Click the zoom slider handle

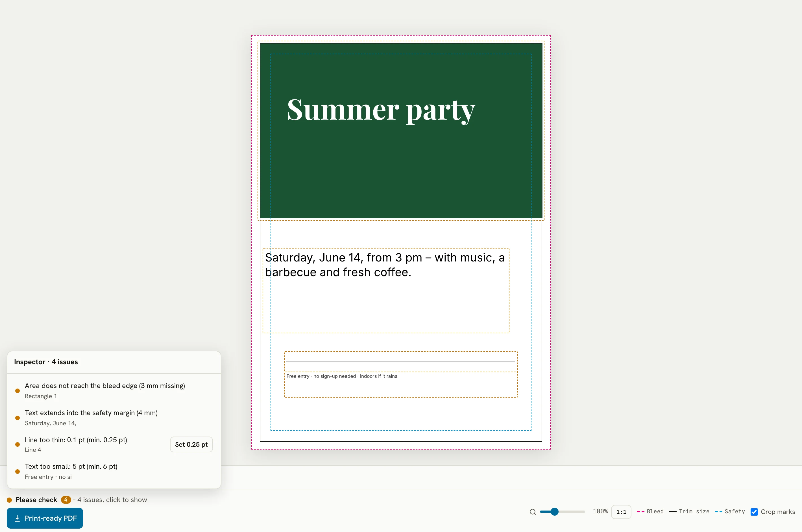point(554,512)
